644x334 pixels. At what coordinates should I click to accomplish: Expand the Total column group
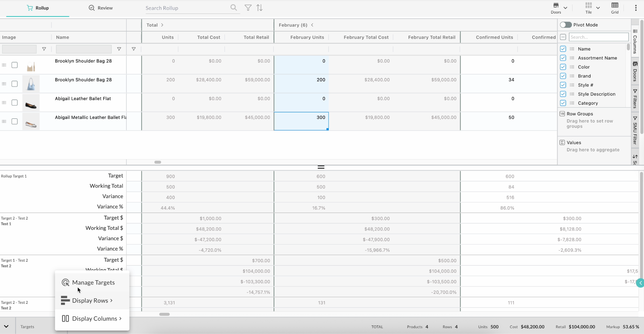pyautogui.click(x=162, y=25)
